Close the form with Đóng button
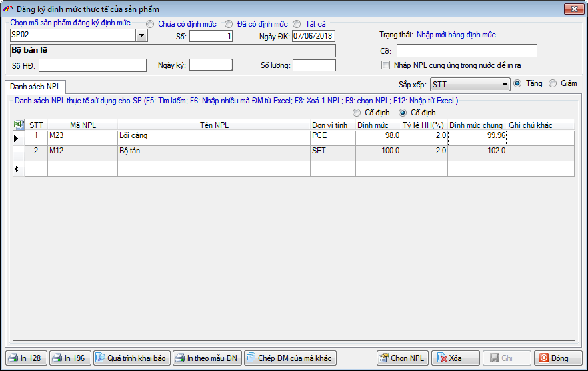Screen dimensions: 588x371 tap(558, 358)
